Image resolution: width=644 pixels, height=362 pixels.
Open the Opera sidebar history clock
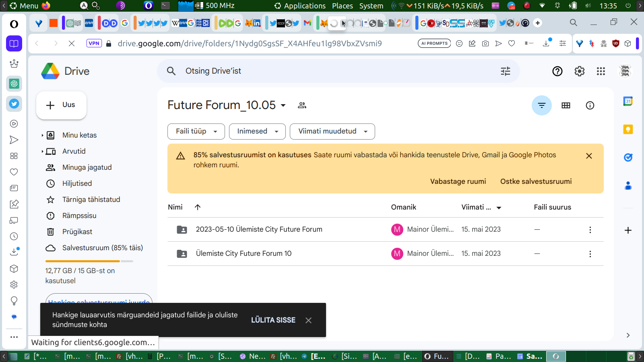pos(14,237)
